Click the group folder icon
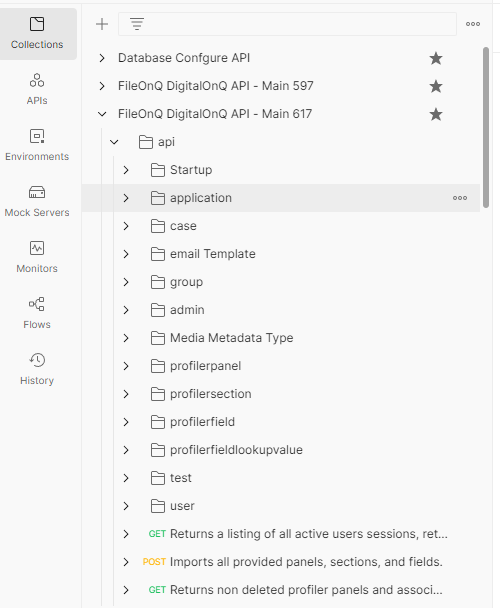The width and height of the screenshot is (500, 608). coord(157,282)
